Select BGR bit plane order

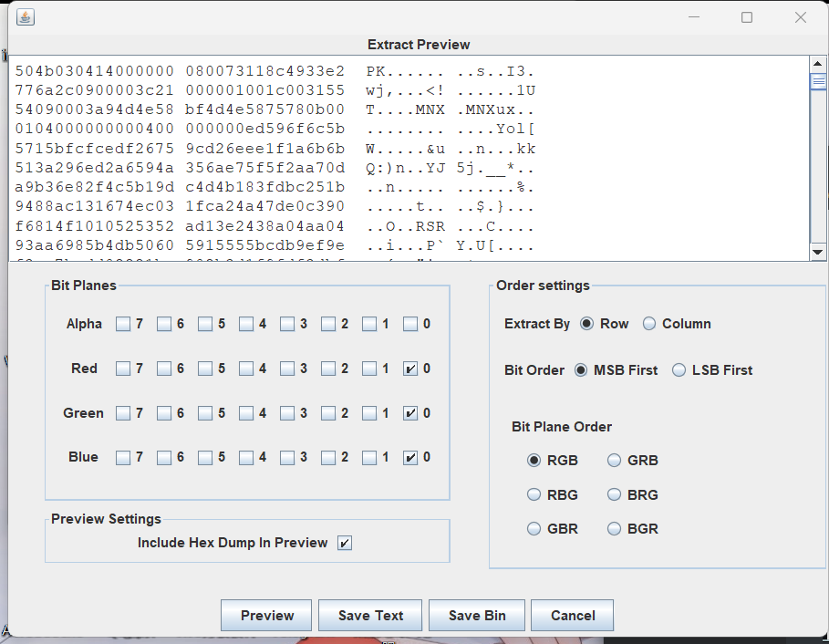point(615,529)
